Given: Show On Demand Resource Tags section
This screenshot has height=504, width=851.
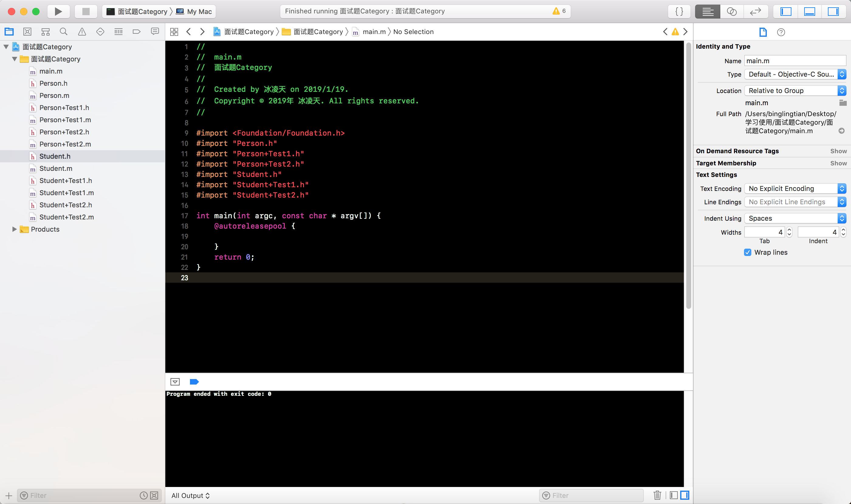Looking at the screenshot, I should 838,151.
